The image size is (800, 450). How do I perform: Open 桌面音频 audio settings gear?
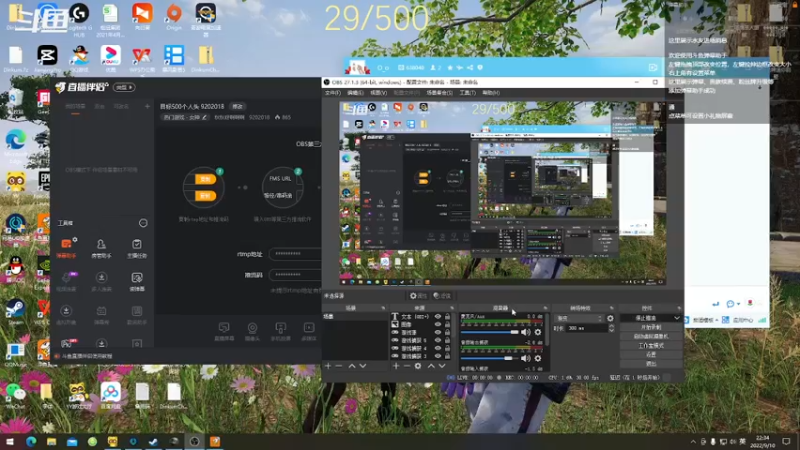(x=538, y=358)
